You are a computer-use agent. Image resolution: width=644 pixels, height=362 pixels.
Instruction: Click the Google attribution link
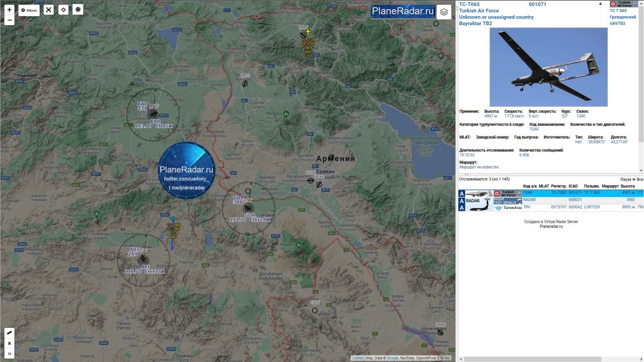(x=392, y=358)
